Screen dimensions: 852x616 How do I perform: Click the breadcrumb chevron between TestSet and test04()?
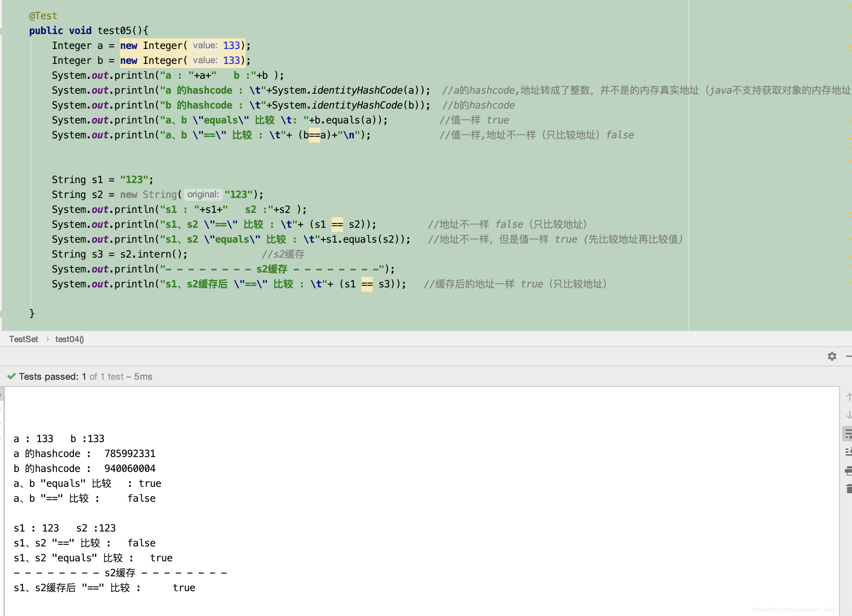[47, 339]
